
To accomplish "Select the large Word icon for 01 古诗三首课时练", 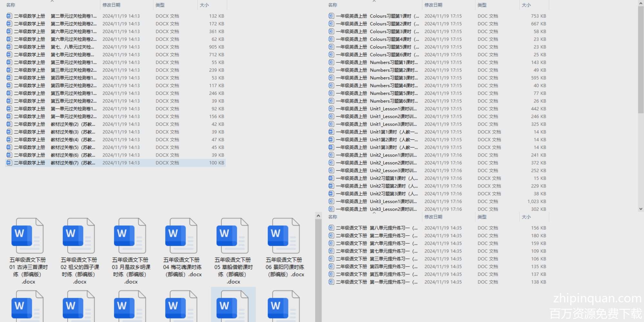I will 28,236.
